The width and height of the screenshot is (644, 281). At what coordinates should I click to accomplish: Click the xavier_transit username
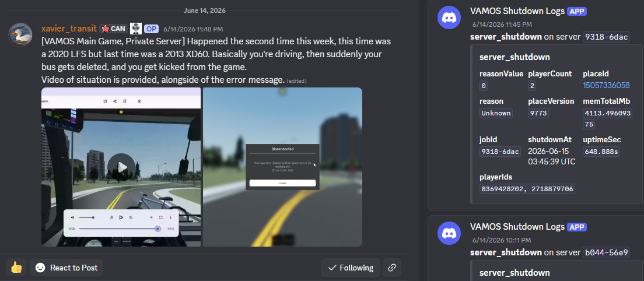(x=69, y=29)
